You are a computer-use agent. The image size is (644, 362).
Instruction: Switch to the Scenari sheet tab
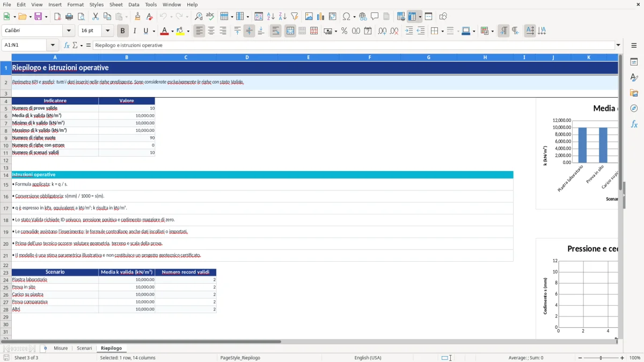(x=84, y=349)
